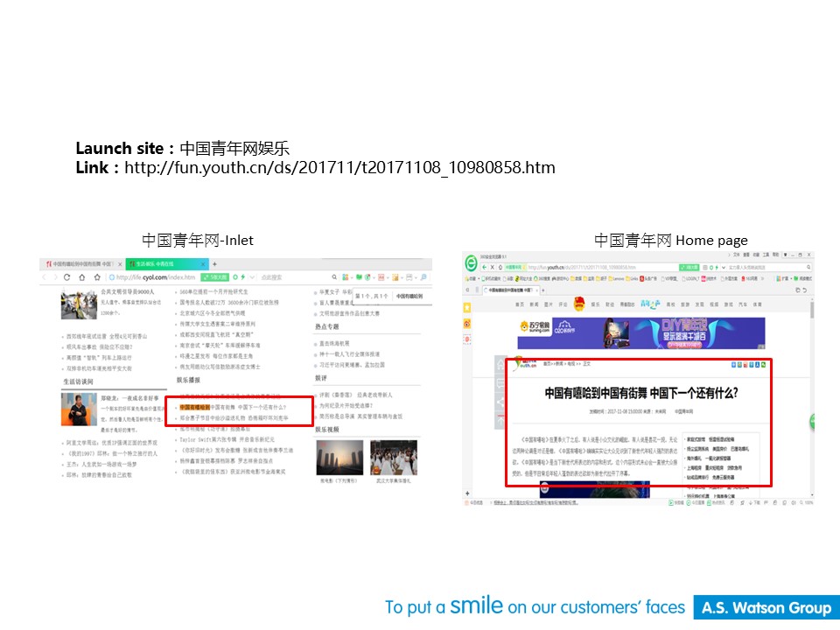Click the refresh icon in left browser

[66, 277]
